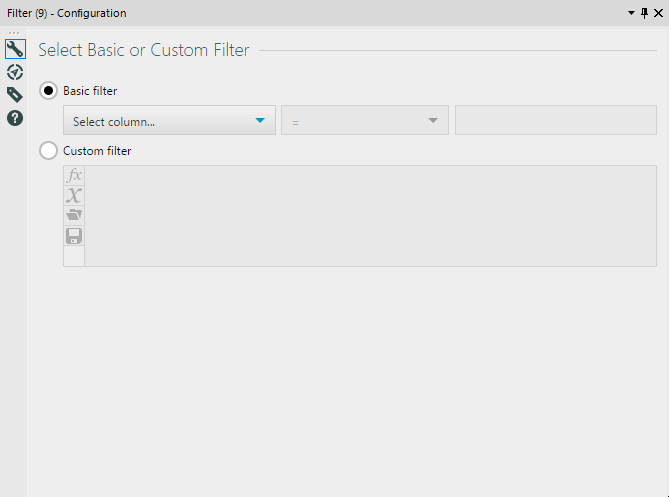This screenshot has height=497, width=669.
Task: Click the Filter (9) - Configuration title
Action: click(67, 13)
